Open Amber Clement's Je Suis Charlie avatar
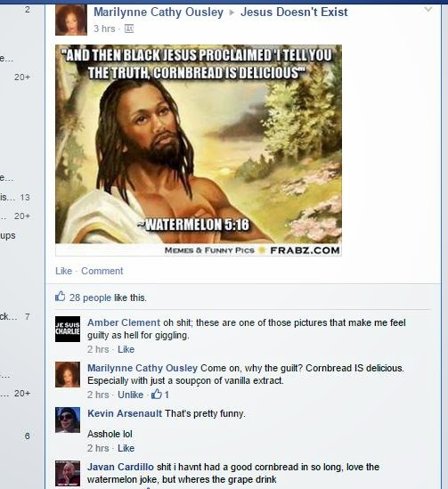 click(68, 329)
